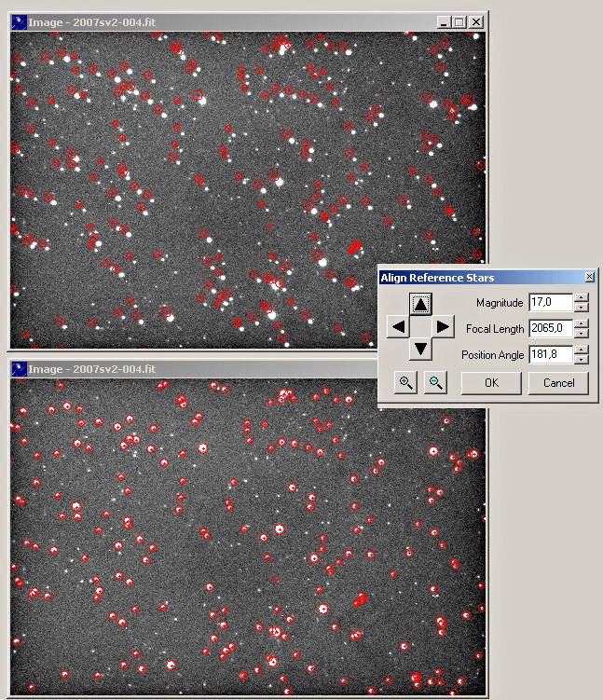Increase Magnitude with the up spinner
Viewport: 603px width, 700px height.
582,298
